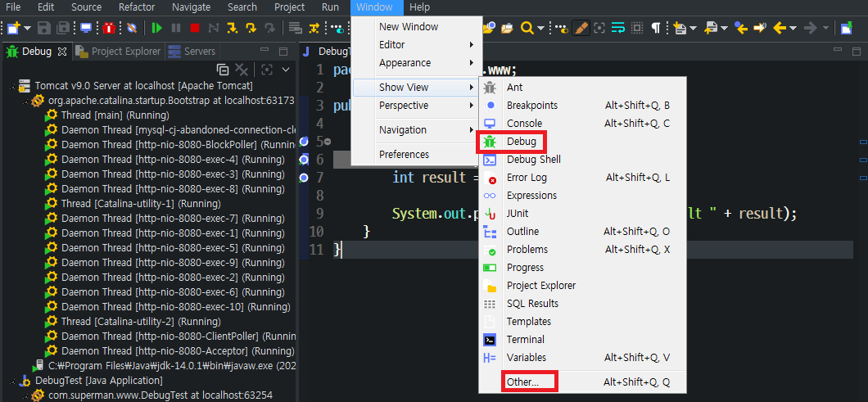The image size is (868, 402).
Task: Click the Terminal view icon
Action: tap(490, 340)
